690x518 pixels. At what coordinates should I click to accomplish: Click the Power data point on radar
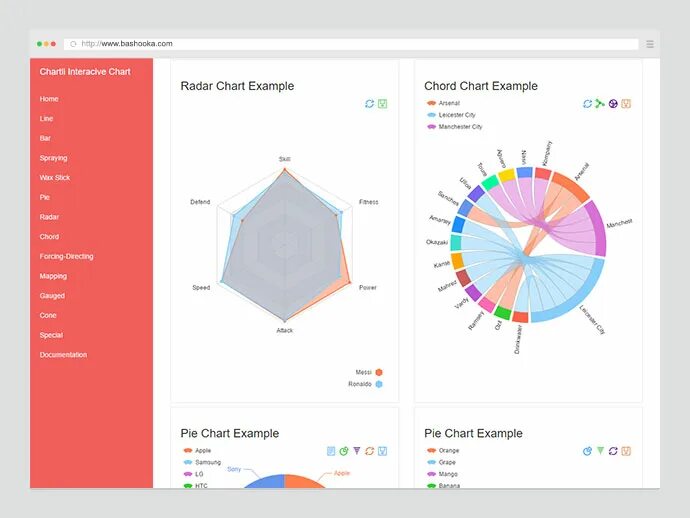click(x=349, y=282)
